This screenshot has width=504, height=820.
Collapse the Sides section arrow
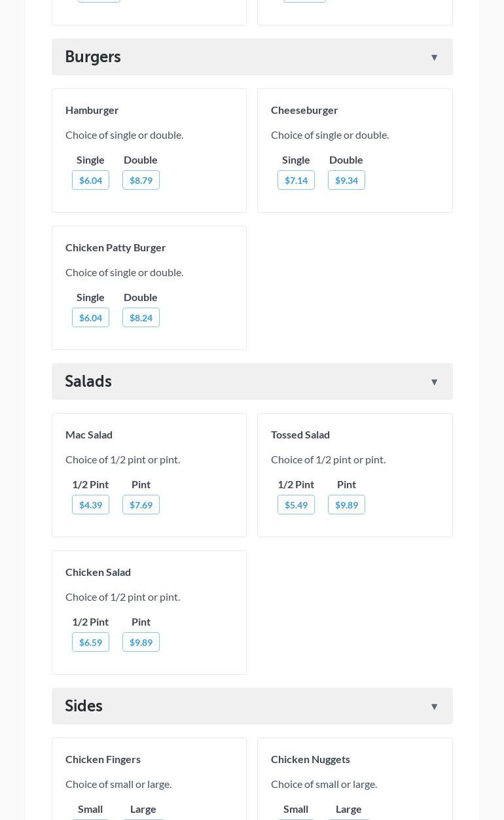434,707
